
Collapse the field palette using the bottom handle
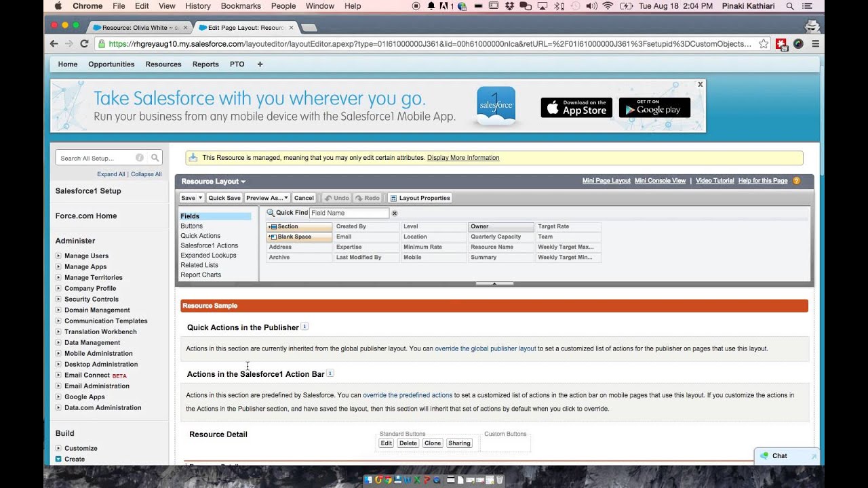[494, 283]
